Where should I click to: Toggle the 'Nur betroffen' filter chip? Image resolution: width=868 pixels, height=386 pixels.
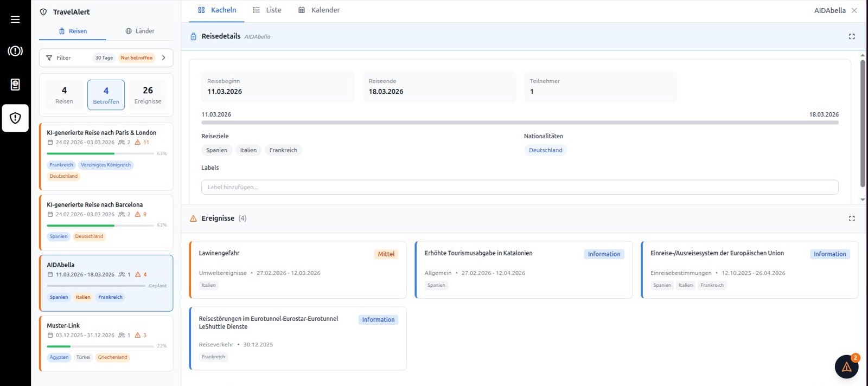pyautogui.click(x=137, y=58)
